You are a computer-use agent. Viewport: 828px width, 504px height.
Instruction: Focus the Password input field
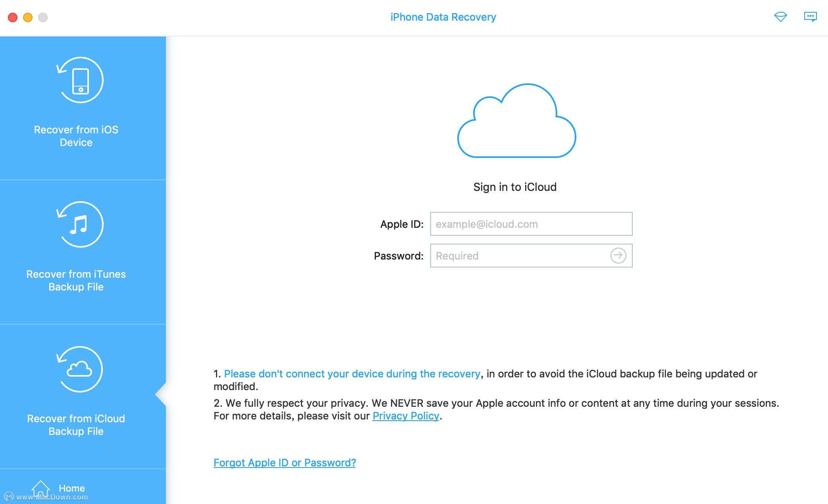pos(531,256)
